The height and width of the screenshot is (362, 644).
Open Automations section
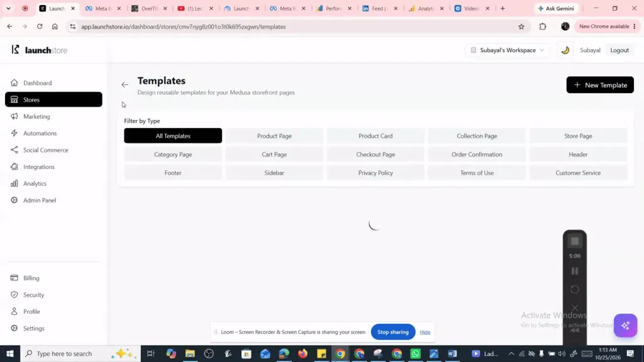pyautogui.click(x=53, y=133)
